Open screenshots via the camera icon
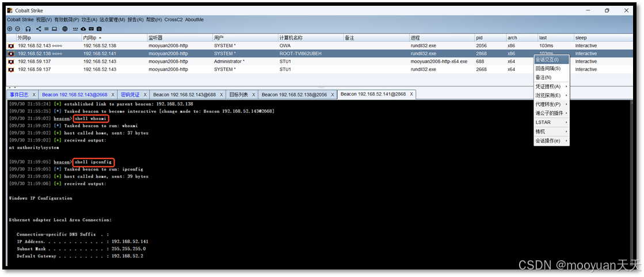644x277 pixels. tap(99, 29)
